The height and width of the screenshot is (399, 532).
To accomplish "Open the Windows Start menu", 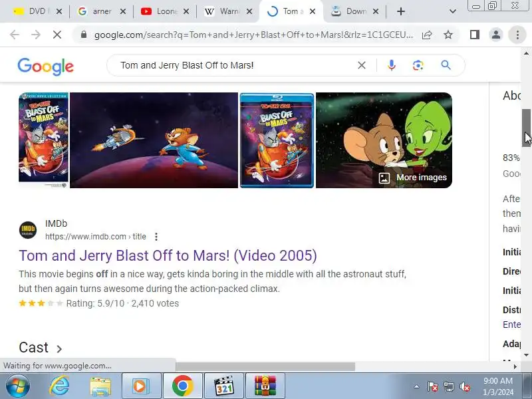I will 18,386.
